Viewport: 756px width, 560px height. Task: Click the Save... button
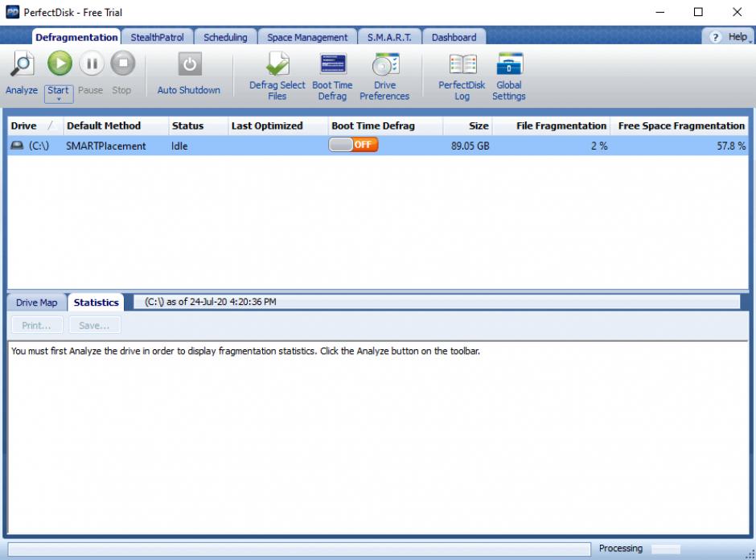tap(95, 326)
